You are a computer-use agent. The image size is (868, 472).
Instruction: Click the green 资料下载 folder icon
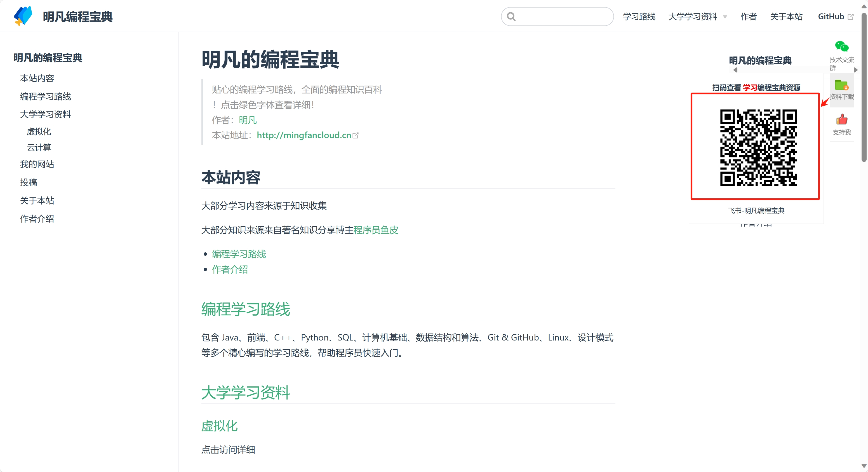841,85
